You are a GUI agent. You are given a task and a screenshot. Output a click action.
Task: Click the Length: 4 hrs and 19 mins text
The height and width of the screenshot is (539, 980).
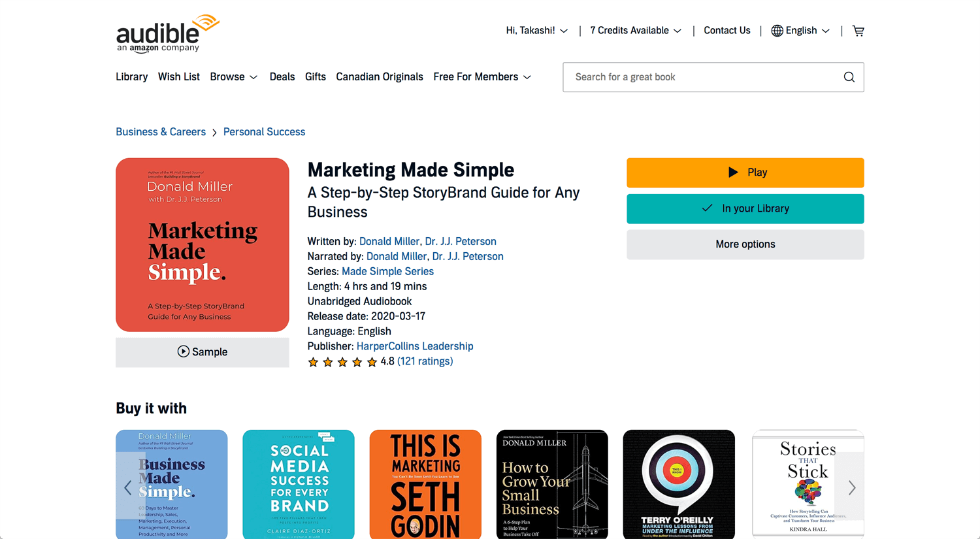coord(367,287)
